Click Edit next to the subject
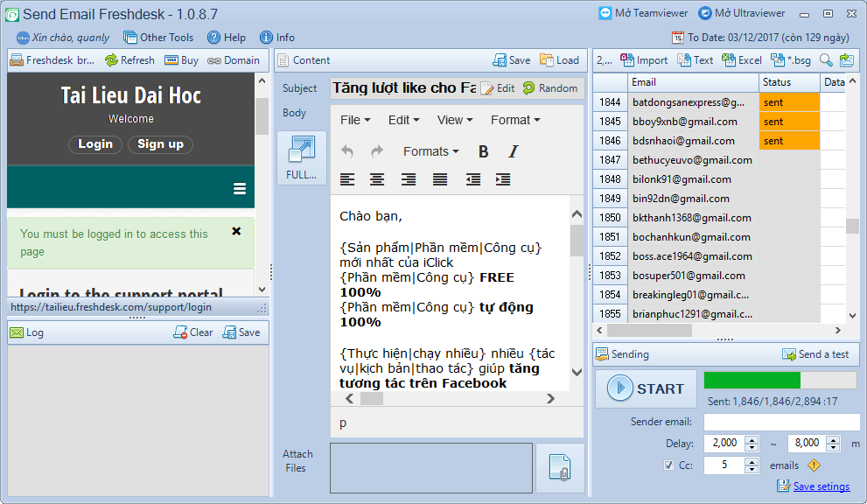 (x=498, y=88)
